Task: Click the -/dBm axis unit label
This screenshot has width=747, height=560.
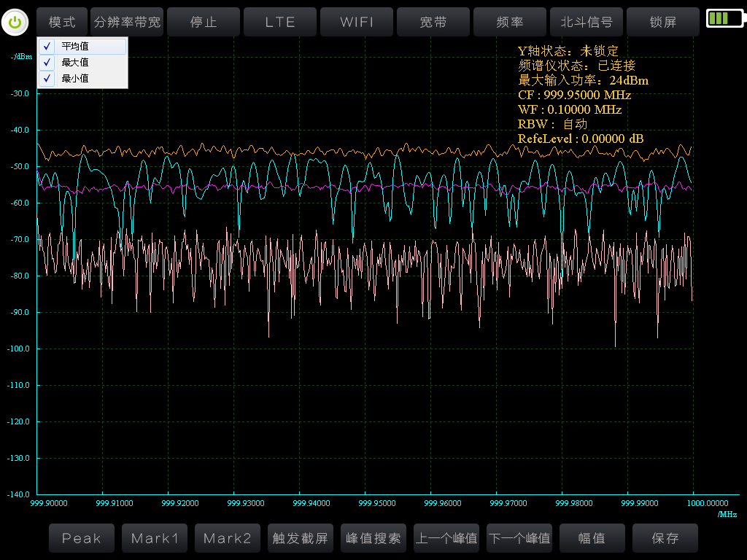Action: point(21,56)
